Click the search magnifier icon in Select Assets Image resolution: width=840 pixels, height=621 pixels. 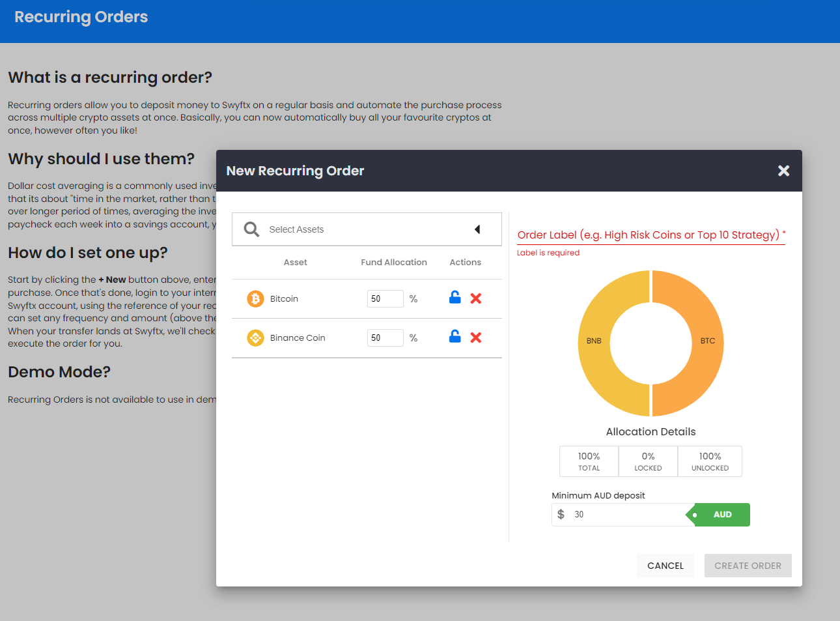(x=251, y=229)
